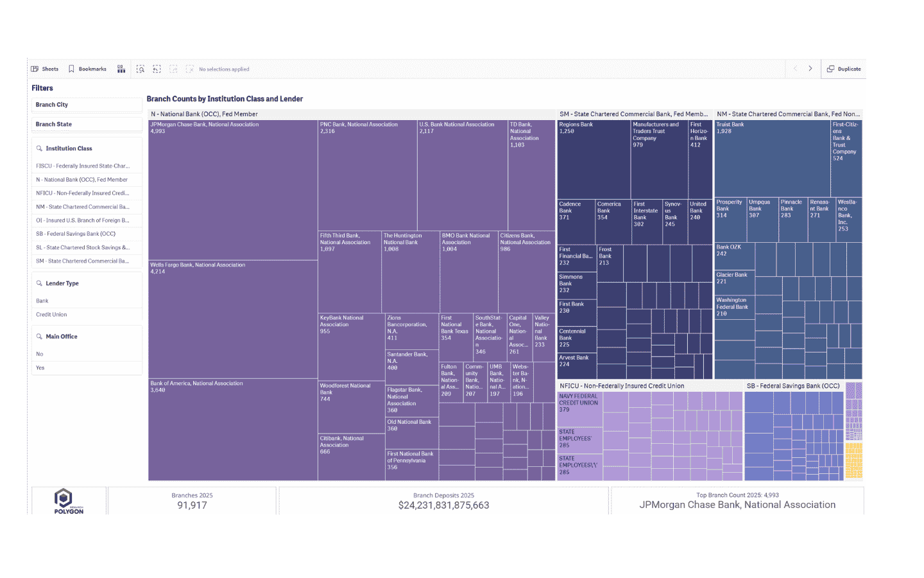This screenshot has height=578, width=924.
Task: Duplicate the current sheet
Action: coord(844,69)
